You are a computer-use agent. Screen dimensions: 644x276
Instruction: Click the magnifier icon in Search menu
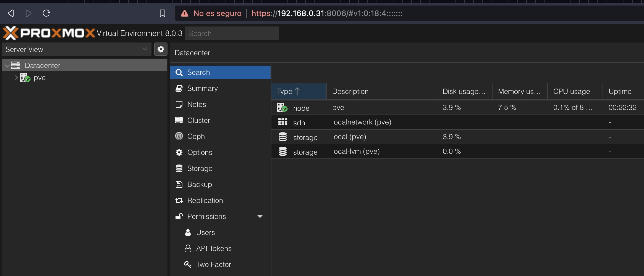pos(179,72)
